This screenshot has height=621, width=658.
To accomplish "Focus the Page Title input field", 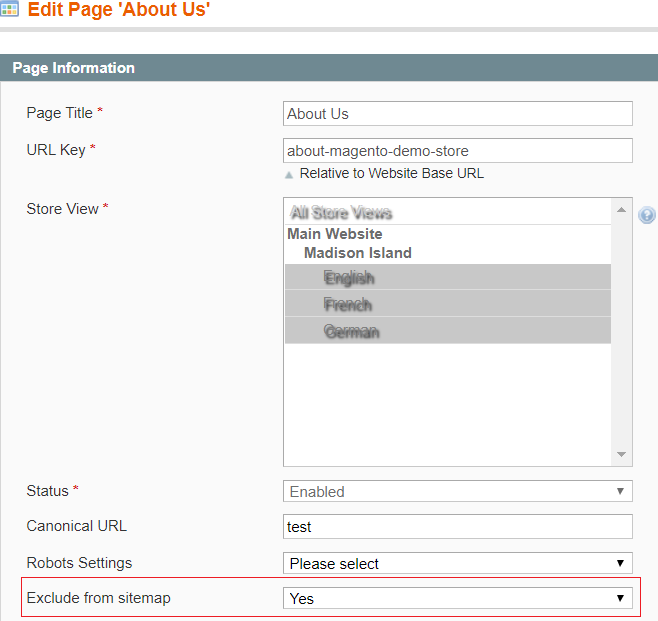I will point(458,114).
